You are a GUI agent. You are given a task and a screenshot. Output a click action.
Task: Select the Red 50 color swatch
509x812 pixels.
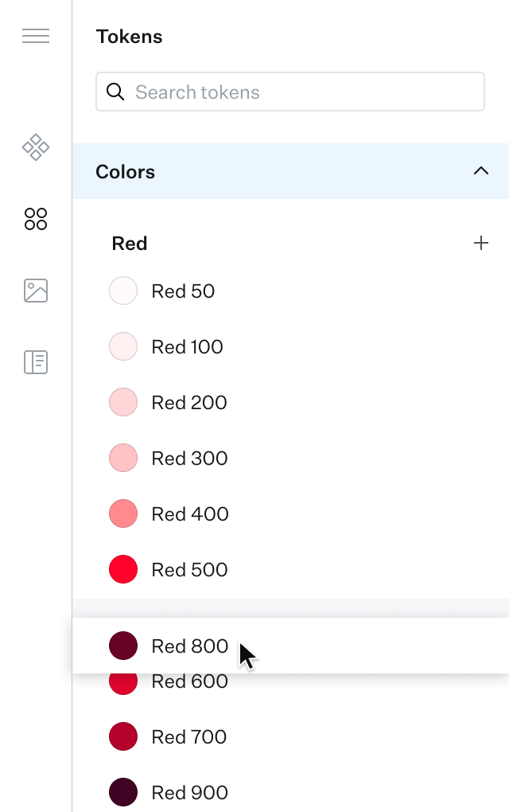pyautogui.click(x=123, y=291)
